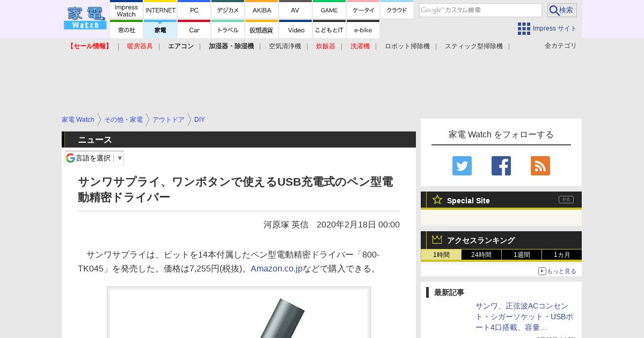Open ケータイ Watch tab

click(x=363, y=10)
